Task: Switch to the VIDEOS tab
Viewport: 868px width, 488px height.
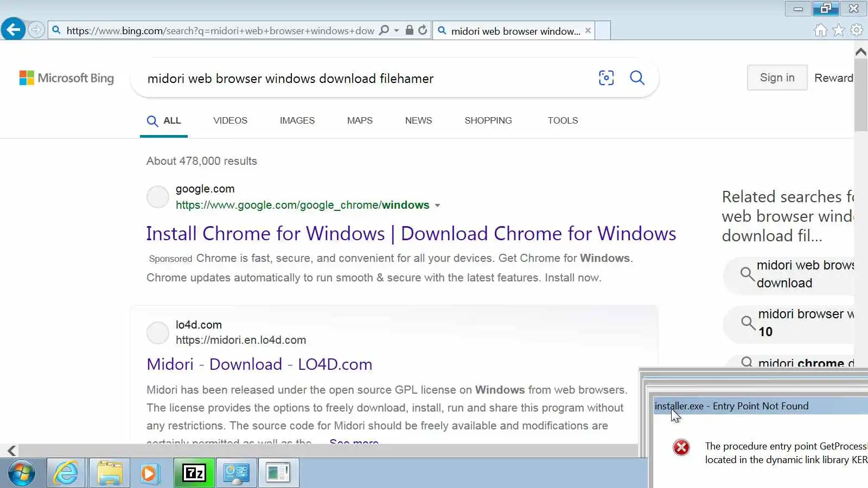Action: pos(230,120)
